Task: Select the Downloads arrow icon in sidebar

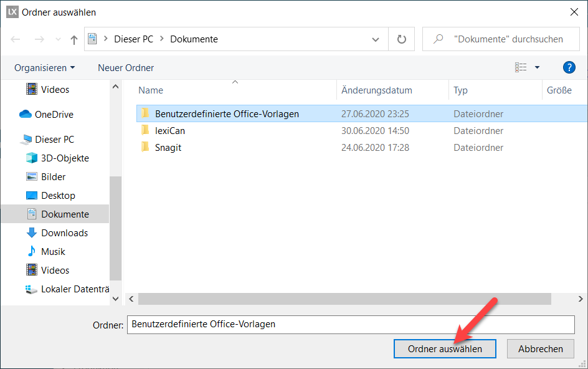Action: coord(31,233)
